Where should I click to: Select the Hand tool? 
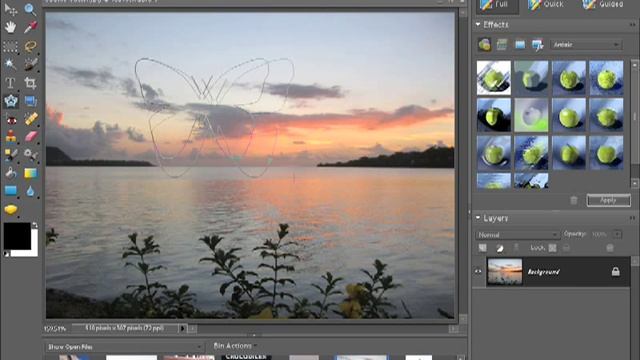(10, 27)
